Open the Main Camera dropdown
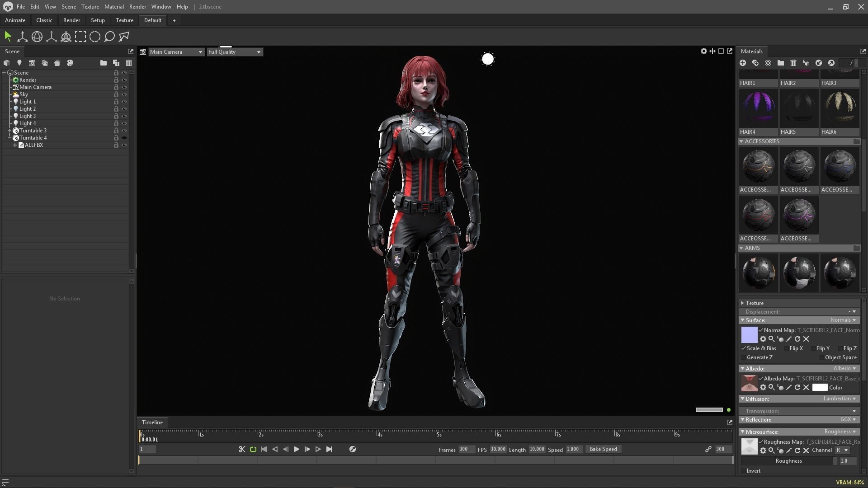This screenshot has width=868, height=488. pos(176,52)
